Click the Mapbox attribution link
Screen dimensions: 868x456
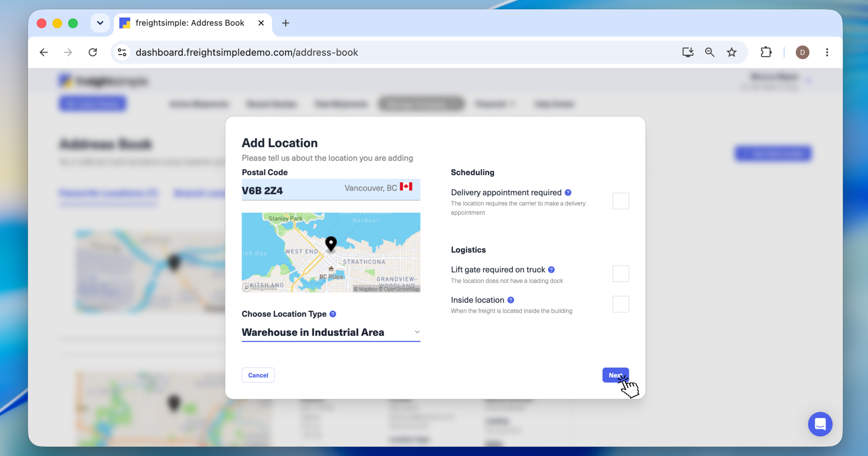pos(366,289)
